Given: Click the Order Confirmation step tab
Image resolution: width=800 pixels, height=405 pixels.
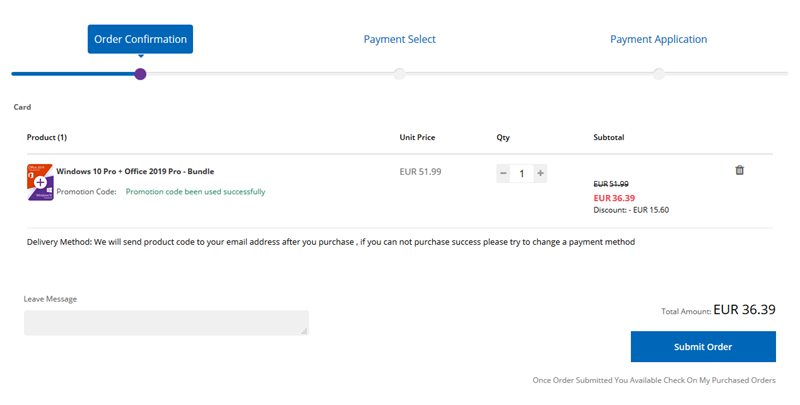Looking at the screenshot, I should click(x=140, y=39).
